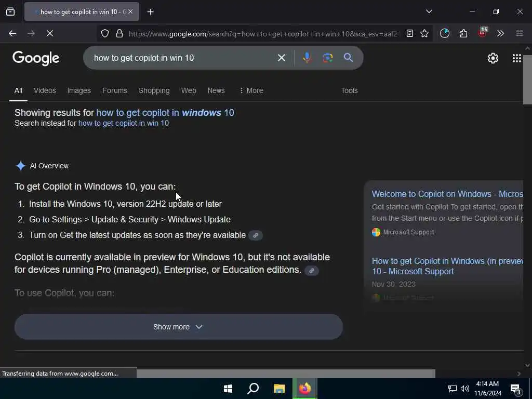Open 'How to get Copilot in Windows' link

click(x=447, y=266)
